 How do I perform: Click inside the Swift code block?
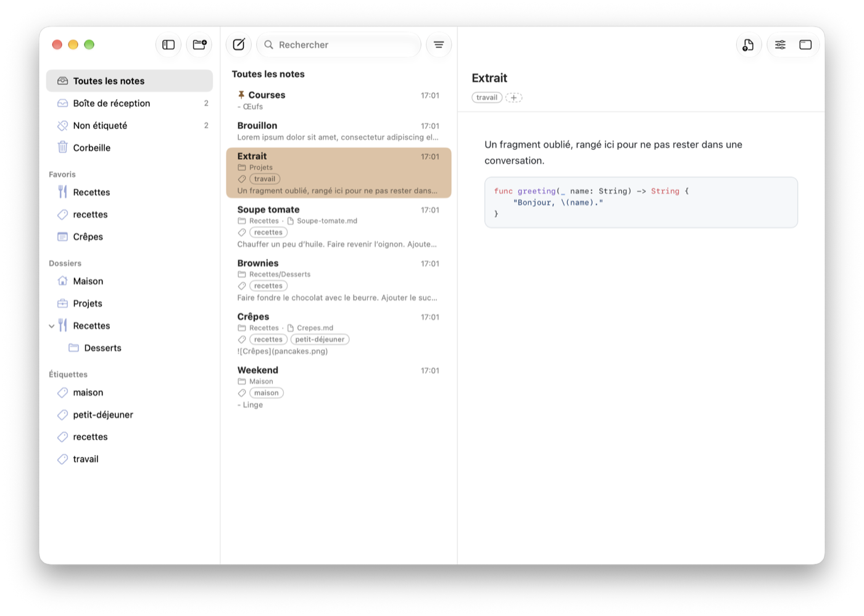coord(641,202)
